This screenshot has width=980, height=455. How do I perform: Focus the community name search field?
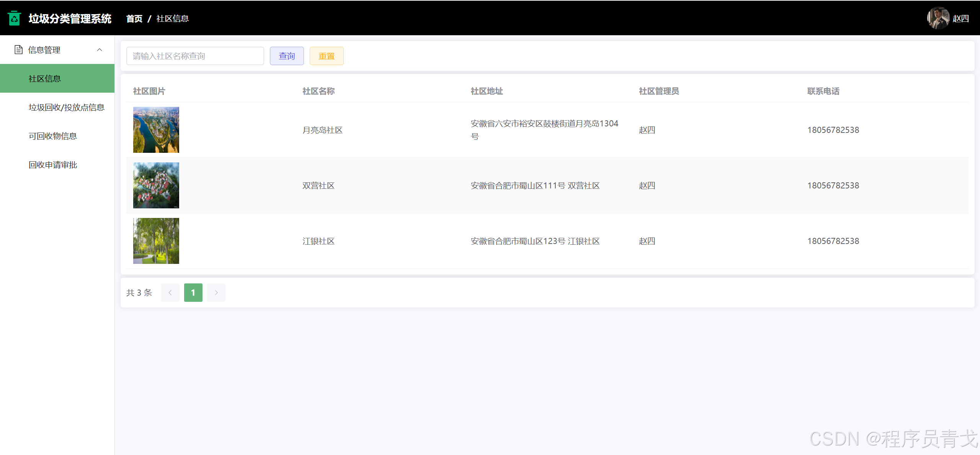[x=195, y=56]
